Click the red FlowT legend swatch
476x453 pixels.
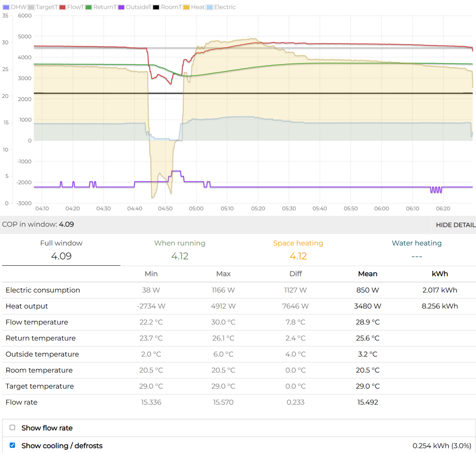click(62, 7)
